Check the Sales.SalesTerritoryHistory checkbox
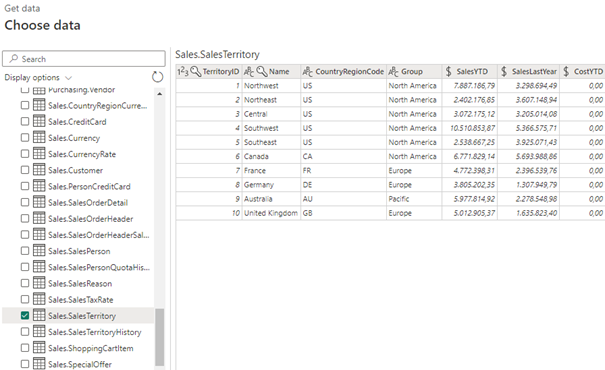 pos(25,332)
